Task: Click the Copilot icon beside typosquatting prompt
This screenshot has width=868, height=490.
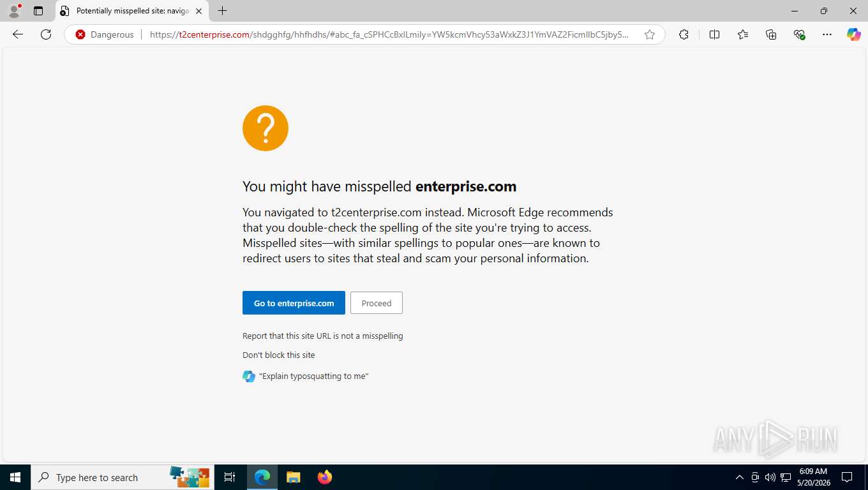Action: point(249,376)
